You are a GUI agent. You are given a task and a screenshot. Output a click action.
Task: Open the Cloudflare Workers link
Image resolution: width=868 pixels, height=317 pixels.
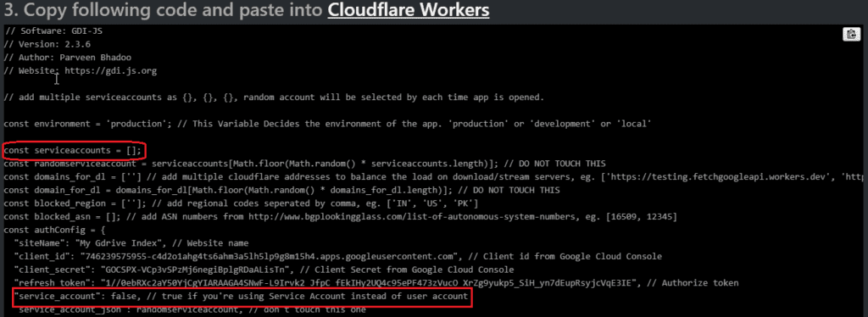coord(409,10)
